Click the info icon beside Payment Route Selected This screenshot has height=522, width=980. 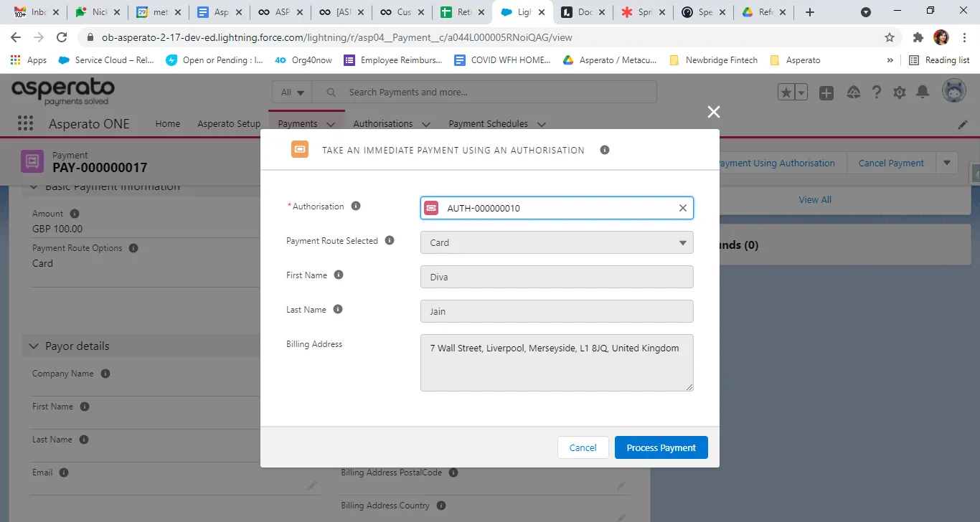390,240
